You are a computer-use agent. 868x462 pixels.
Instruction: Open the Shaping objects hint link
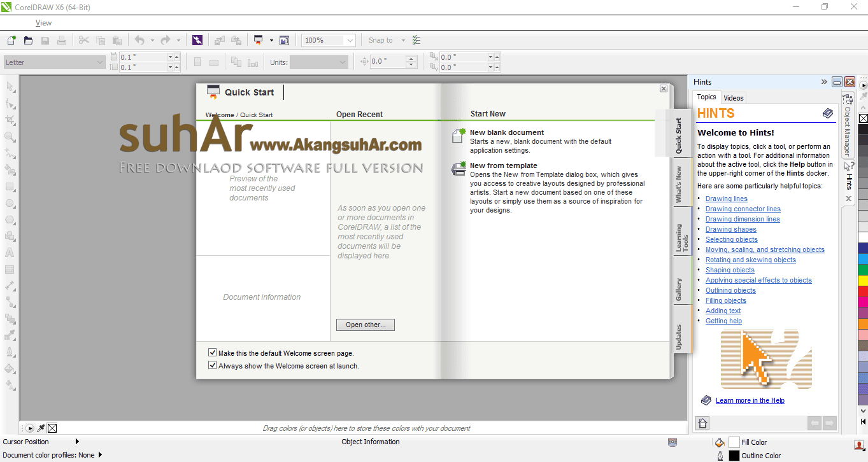730,270
